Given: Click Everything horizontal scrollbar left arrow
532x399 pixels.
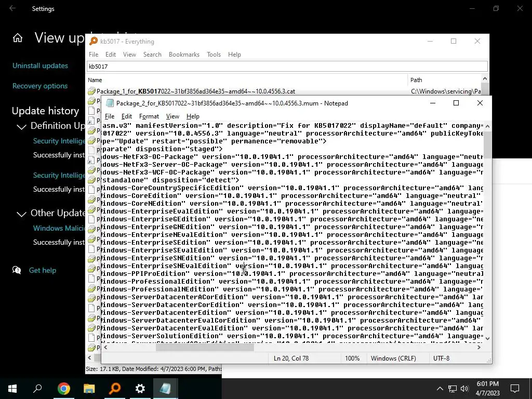Looking at the screenshot, I should pos(89,357).
